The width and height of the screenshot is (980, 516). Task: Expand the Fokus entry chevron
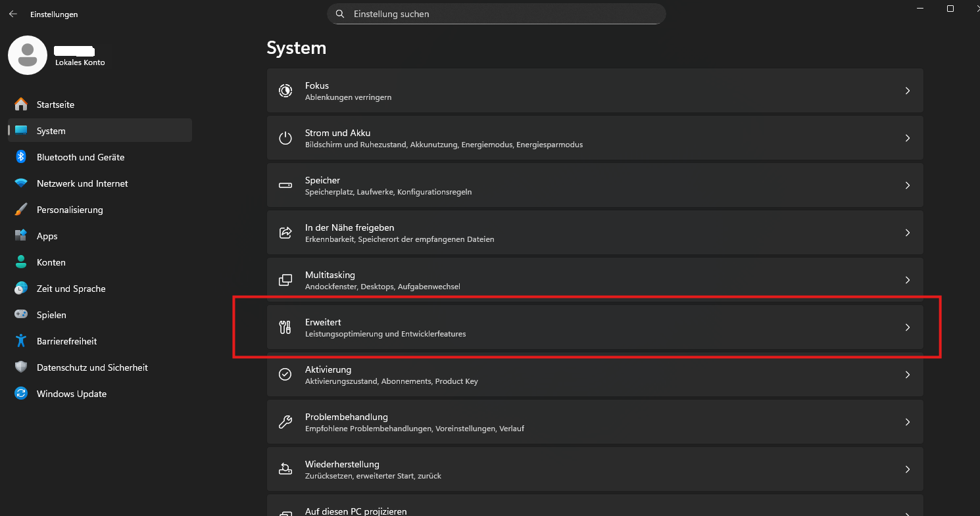click(907, 91)
